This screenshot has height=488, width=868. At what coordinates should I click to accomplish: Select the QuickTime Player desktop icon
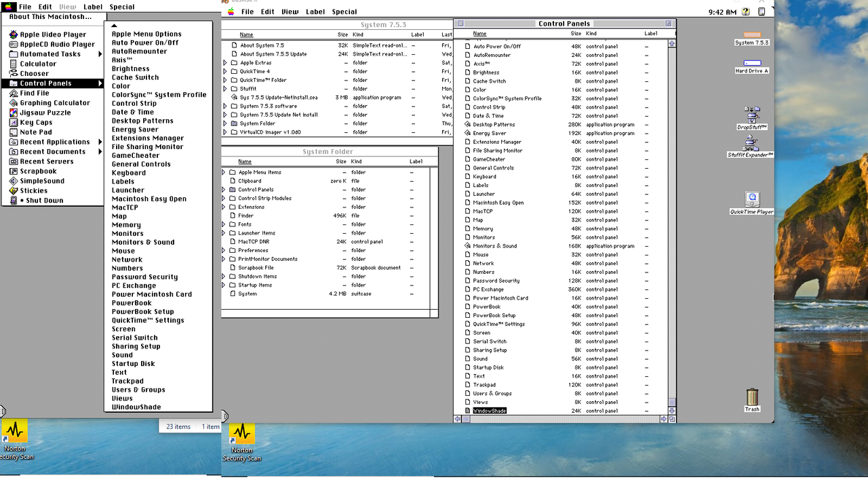(x=751, y=199)
